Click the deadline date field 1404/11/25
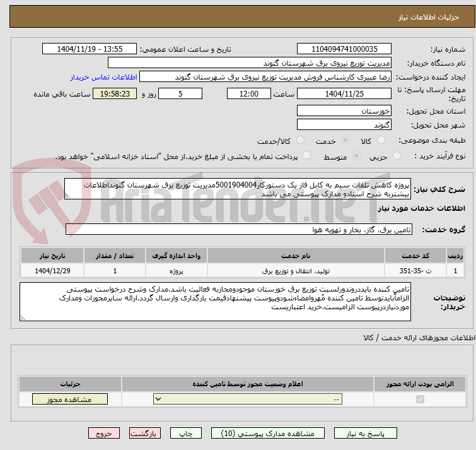The image size is (476, 450). tap(344, 93)
